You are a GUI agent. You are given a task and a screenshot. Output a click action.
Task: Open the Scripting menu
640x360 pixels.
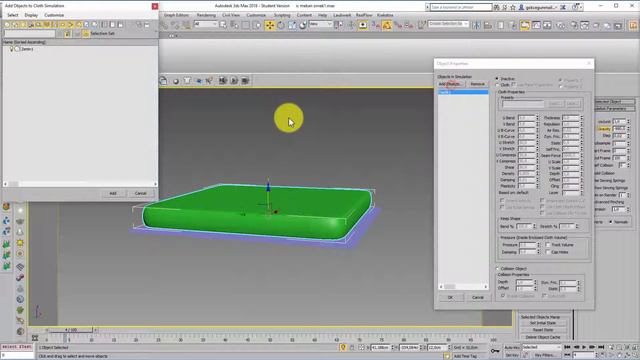(282, 15)
